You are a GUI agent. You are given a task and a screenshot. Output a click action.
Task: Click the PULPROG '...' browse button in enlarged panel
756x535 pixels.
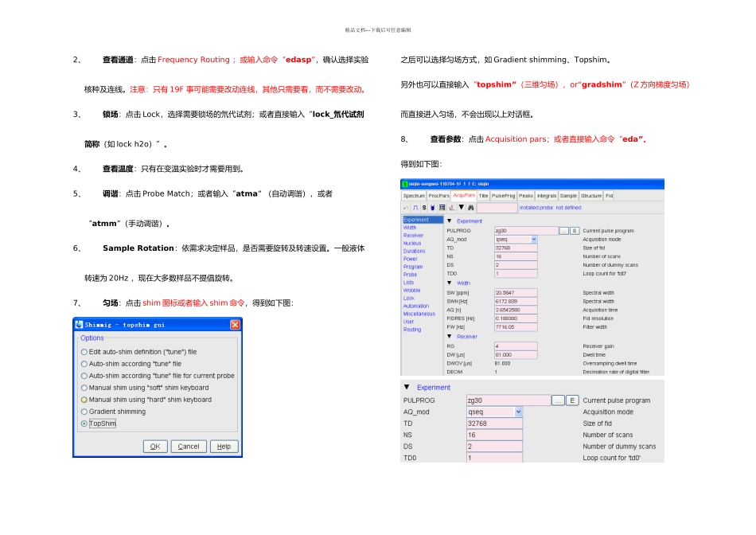(558, 400)
